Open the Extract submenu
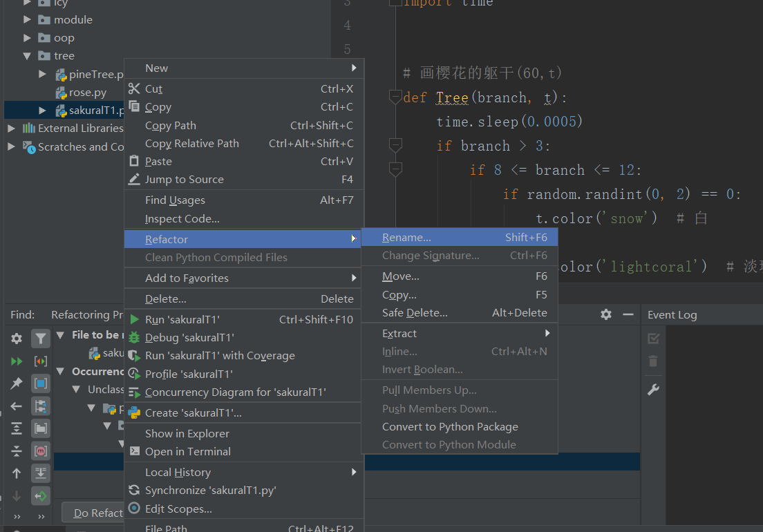The height and width of the screenshot is (532, 763). point(460,333)
